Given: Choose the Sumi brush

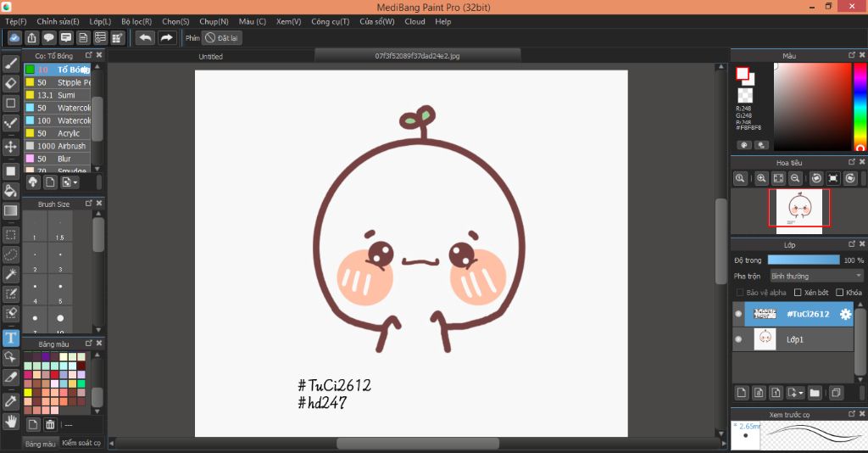Looking at the screenshot, I should pos(58,95).
